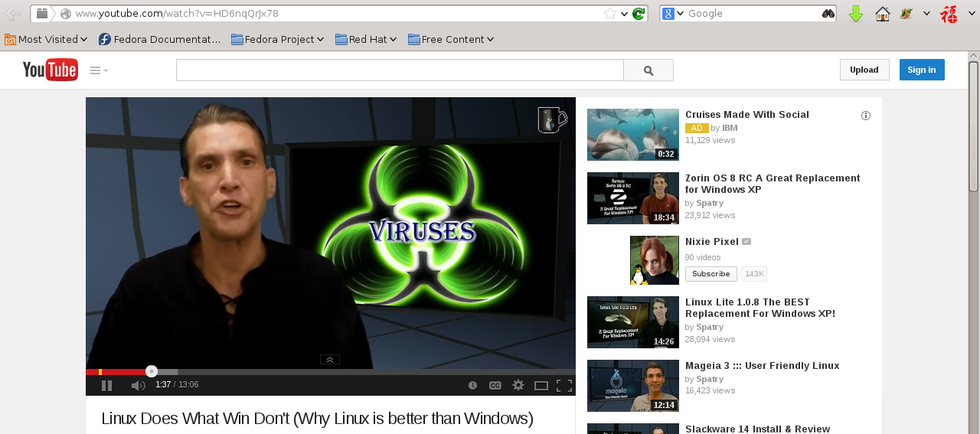Open the address bar history dropdown arrow
The height and width of the screenshot is (434, 980).
click(624, 14)
